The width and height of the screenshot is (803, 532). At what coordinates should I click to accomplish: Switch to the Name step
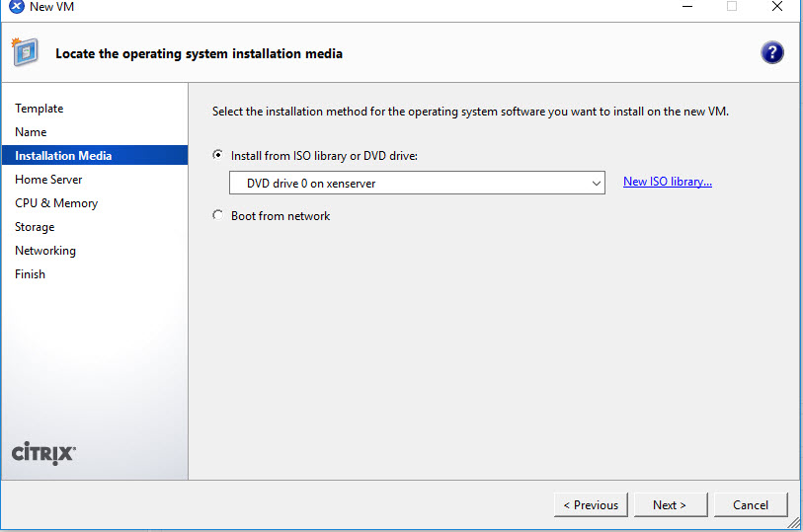(x=31, y=132)
